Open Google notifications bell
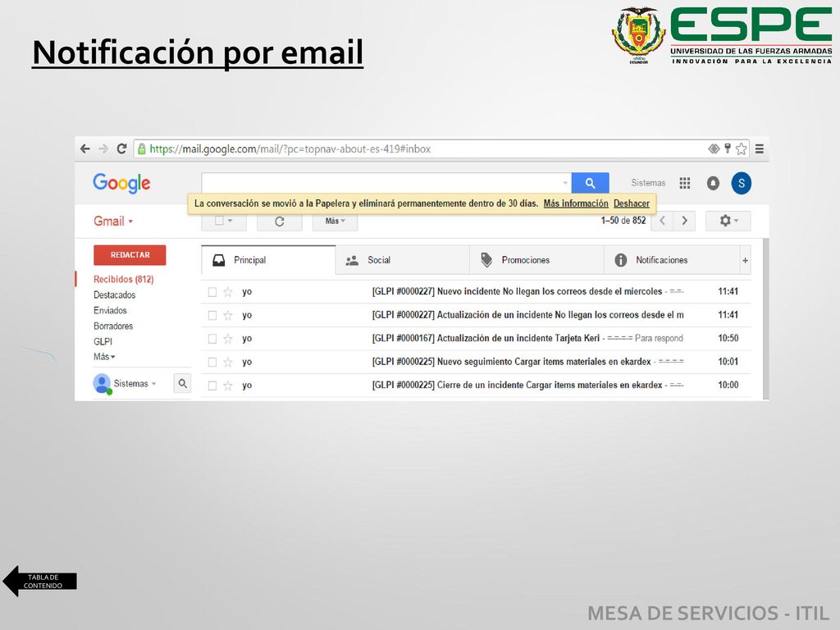The image size is (840, 630). 713,183
